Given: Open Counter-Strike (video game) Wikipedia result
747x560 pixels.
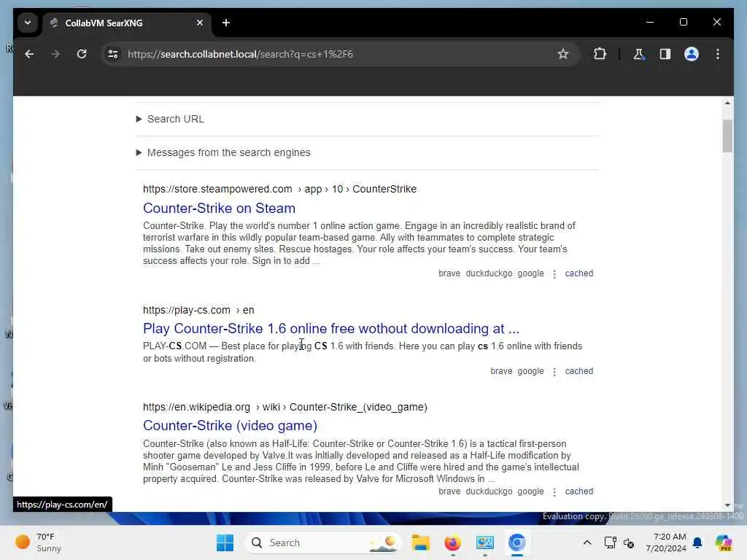Looking at the screenshot, I should point(230,425).
